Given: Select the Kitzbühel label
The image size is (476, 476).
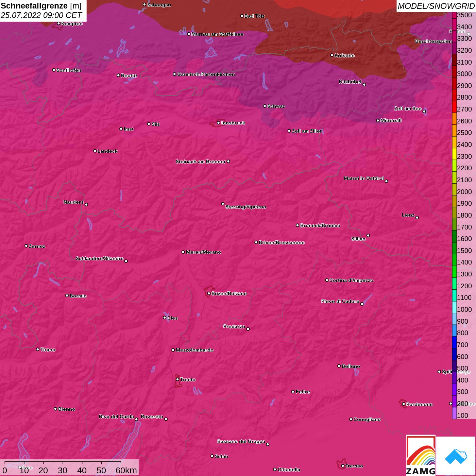Looking at the screenshot, I should [x=350, y=82].
